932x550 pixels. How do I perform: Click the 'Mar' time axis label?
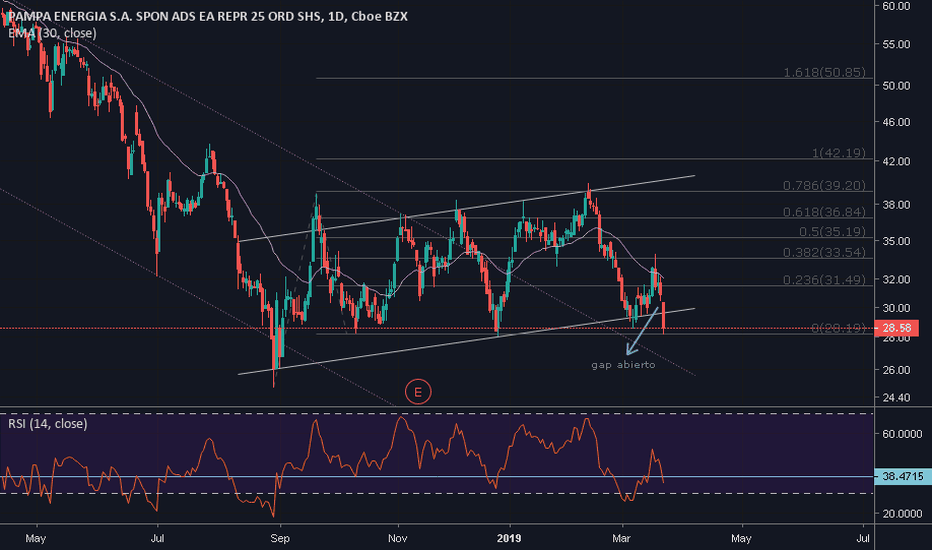point(621,538)
